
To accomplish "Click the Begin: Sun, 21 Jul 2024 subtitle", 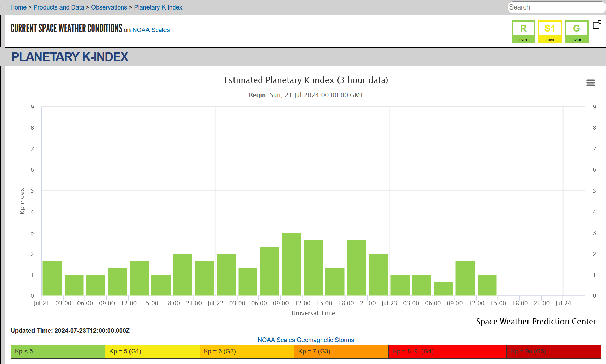I will tap(306, 95).
